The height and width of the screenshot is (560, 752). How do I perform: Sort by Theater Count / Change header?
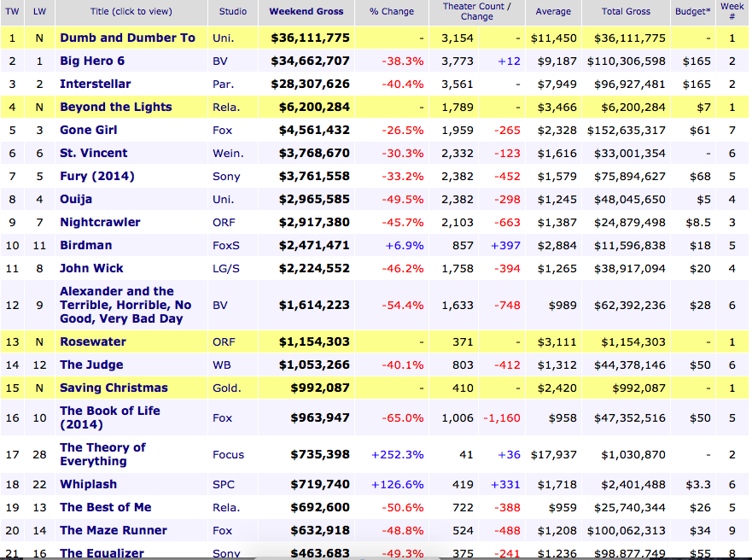tap(476, 11)
